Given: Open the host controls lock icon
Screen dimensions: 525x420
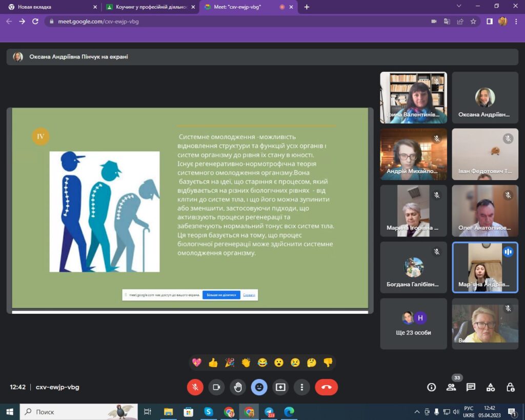Looking at the screenshot, I should [x=510, y=387].
